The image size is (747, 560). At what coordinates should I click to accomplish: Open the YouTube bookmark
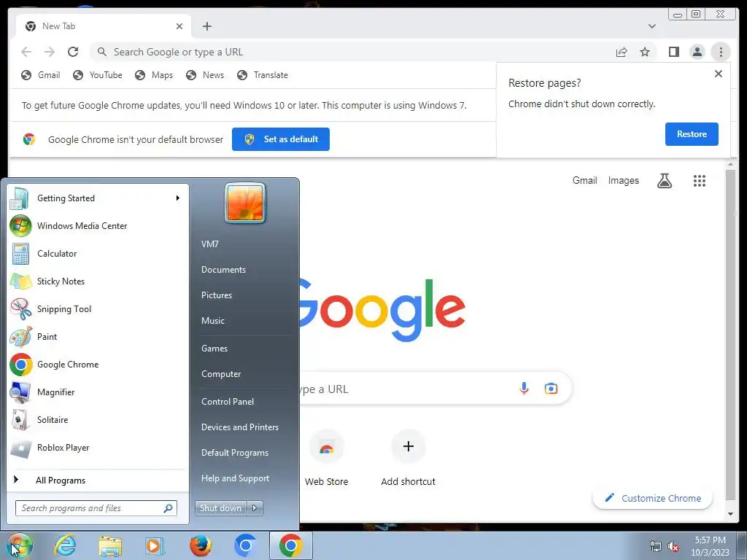(98, 75)
